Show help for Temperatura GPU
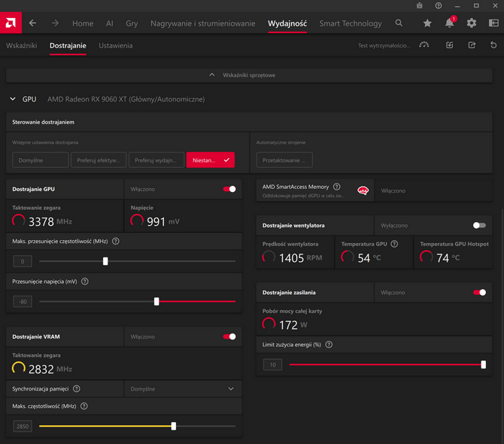The height and width of the screenshot is (444, 504). 394,244
